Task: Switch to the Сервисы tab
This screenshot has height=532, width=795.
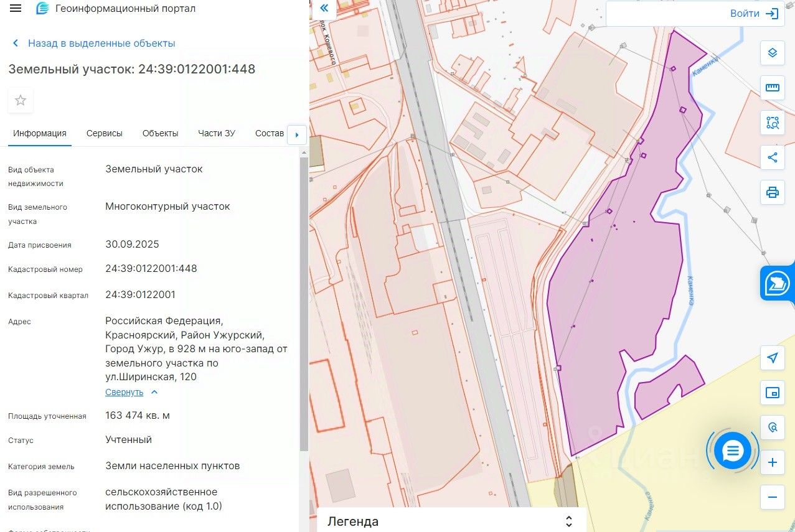Action: 105,133
